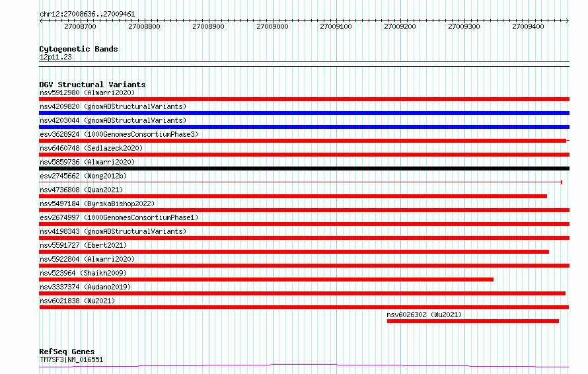Viewport: 588px width, 374px height.
Task: Click ruler position 27009400
Action: pyautogui.click(x=528, y=26)
